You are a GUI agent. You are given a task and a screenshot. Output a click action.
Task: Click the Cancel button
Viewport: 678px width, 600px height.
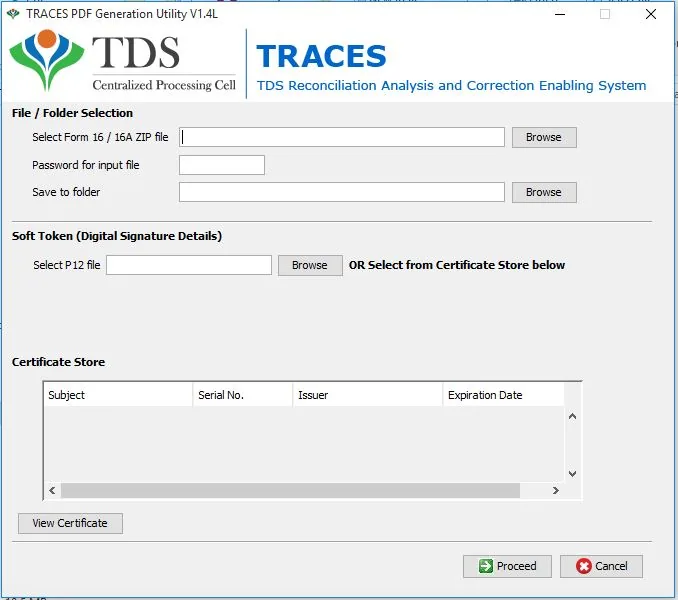tap(601, 566)
